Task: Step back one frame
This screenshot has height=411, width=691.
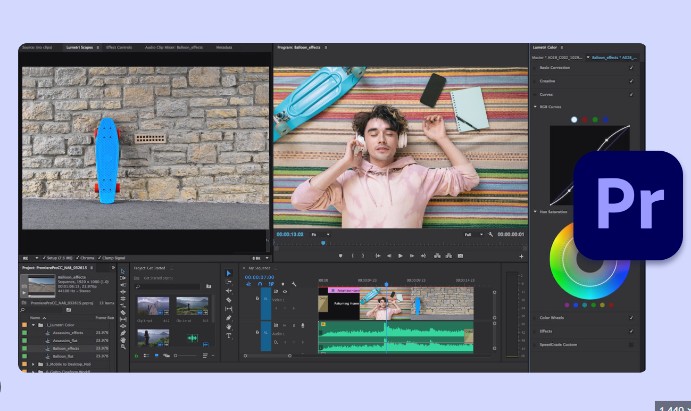Action: click(389, 256)
